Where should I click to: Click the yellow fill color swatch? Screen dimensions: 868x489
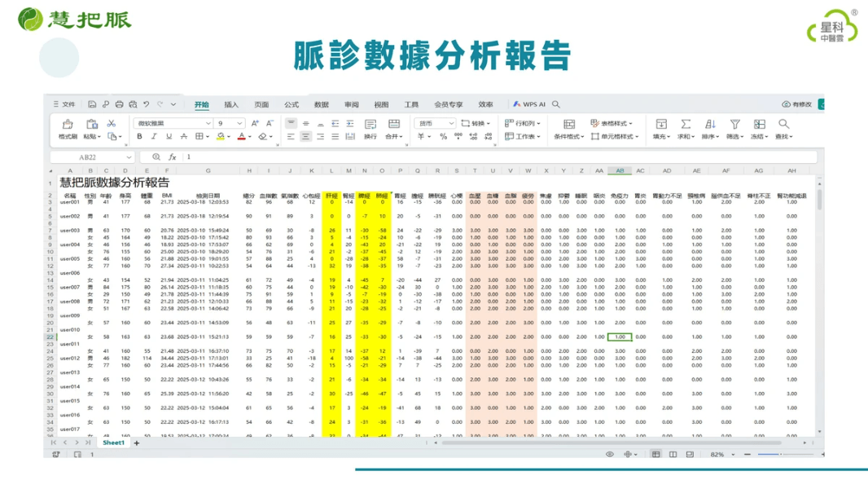(x=221, y=136)
